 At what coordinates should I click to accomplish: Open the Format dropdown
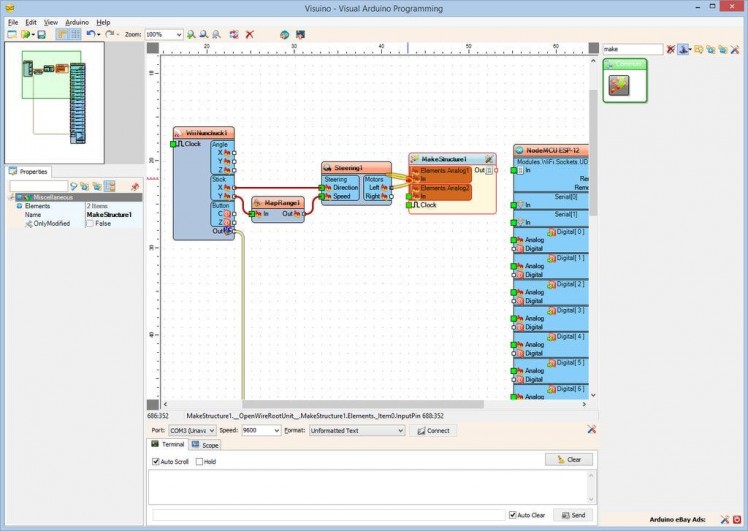400,430
